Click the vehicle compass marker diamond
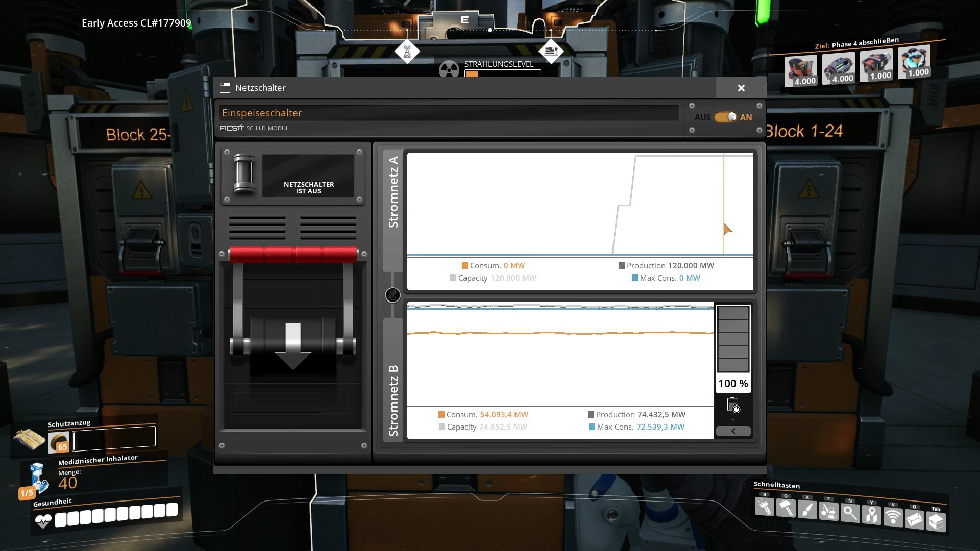This screenshot has width=980, height=551. tap(551, 52)
